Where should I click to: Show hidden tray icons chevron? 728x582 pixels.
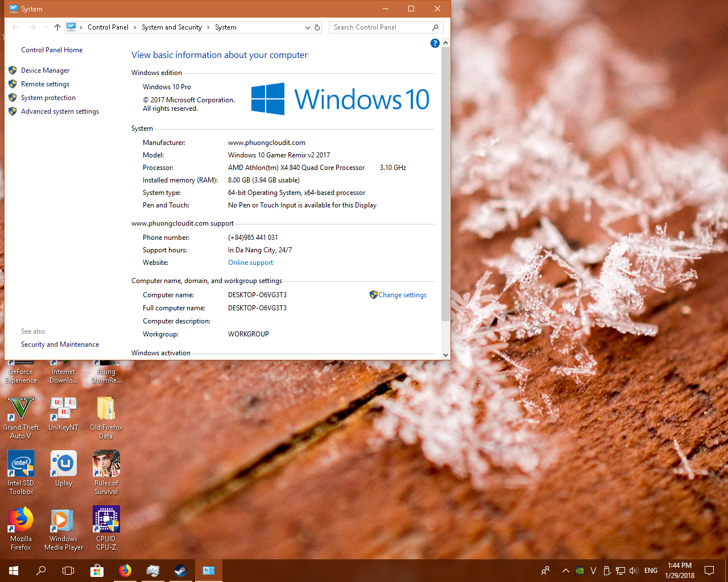tap(566, 571)
